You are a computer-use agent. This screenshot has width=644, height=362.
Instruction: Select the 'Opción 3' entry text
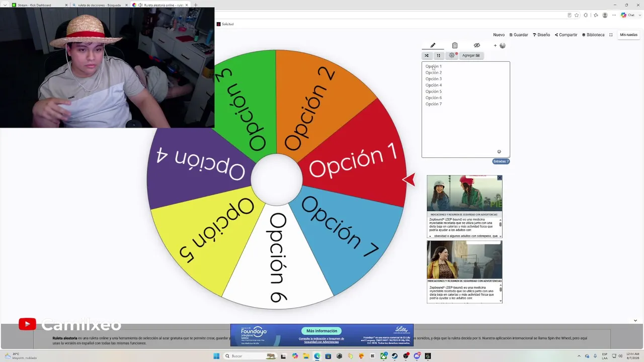click(x=434, y=79)
